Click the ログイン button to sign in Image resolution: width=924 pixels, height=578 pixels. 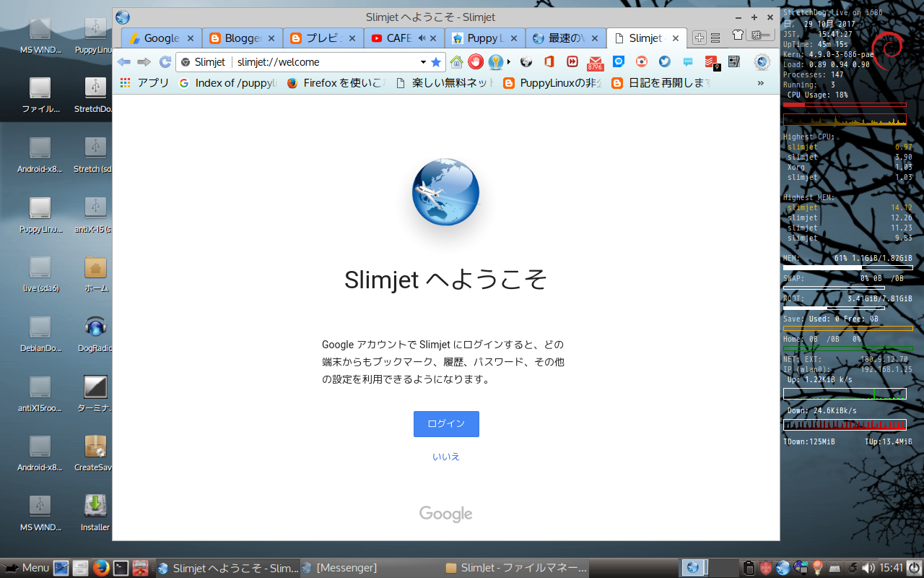445,424
